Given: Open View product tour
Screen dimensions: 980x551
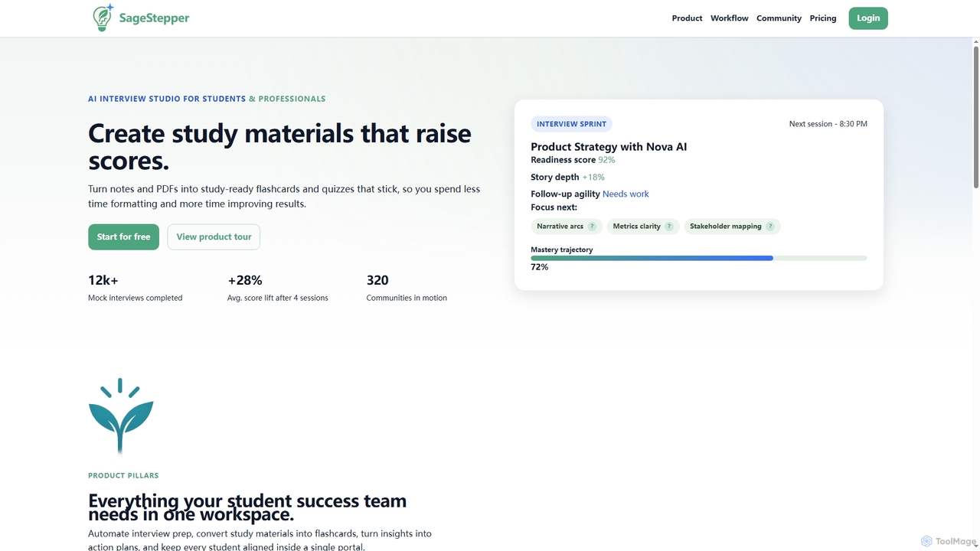Looking at the screenshot, I should point(214,237).
